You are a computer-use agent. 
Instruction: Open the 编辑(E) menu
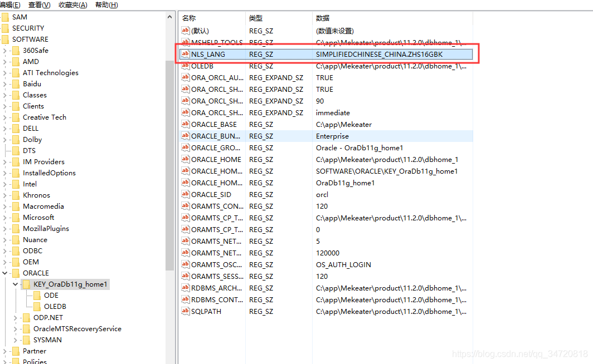click(10, 5)
